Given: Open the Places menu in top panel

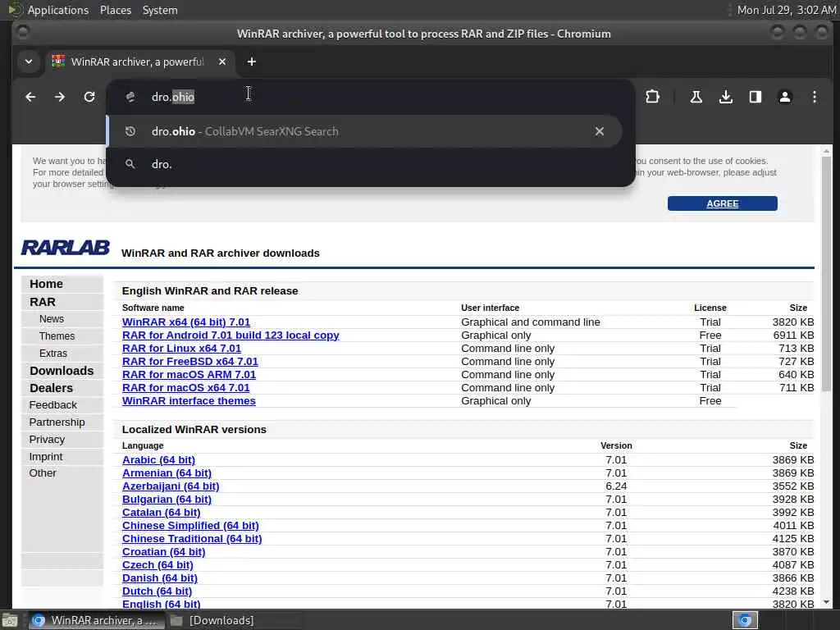Looking at the screenshot, I should (x=115, y=10).
